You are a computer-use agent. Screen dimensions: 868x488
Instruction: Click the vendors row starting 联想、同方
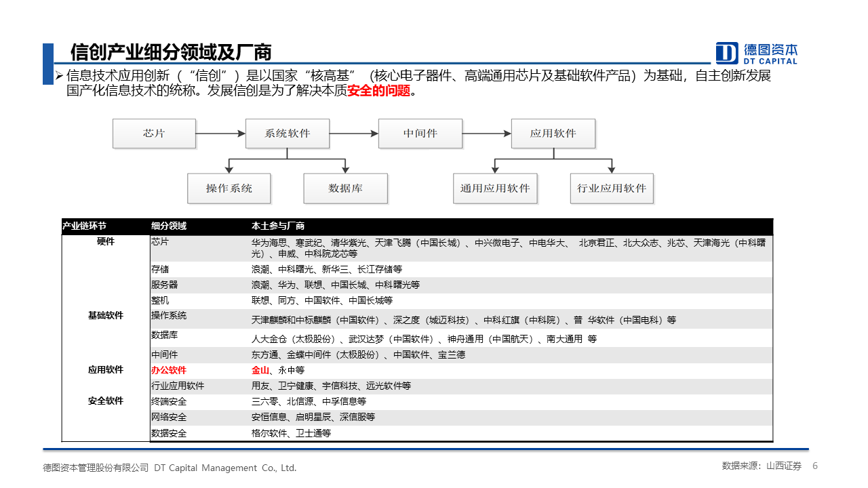tap(322, 300)
